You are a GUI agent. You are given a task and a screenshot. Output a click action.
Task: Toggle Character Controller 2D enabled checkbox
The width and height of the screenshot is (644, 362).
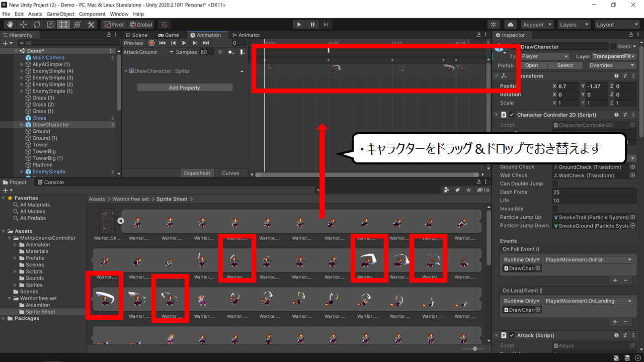[512, 115]
